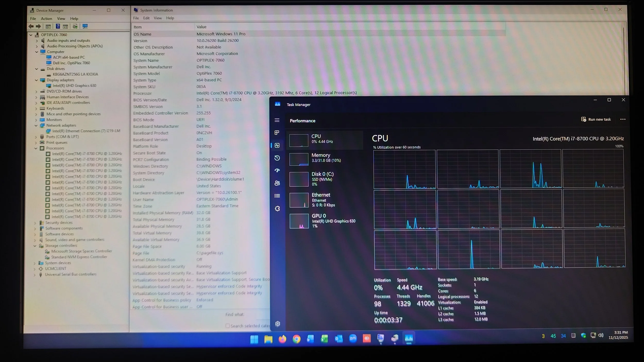Image resolution: width=644 pixels, height=362 pixels.
Task: Open Startup apps page in Task Manager
Action: pos(277,170)
